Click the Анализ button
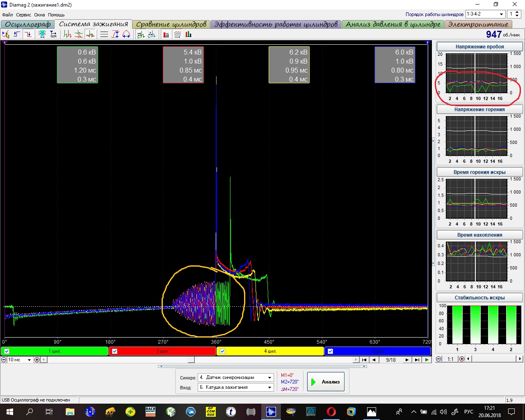Viewport: 525px width, 420px height. coord(326,382)
